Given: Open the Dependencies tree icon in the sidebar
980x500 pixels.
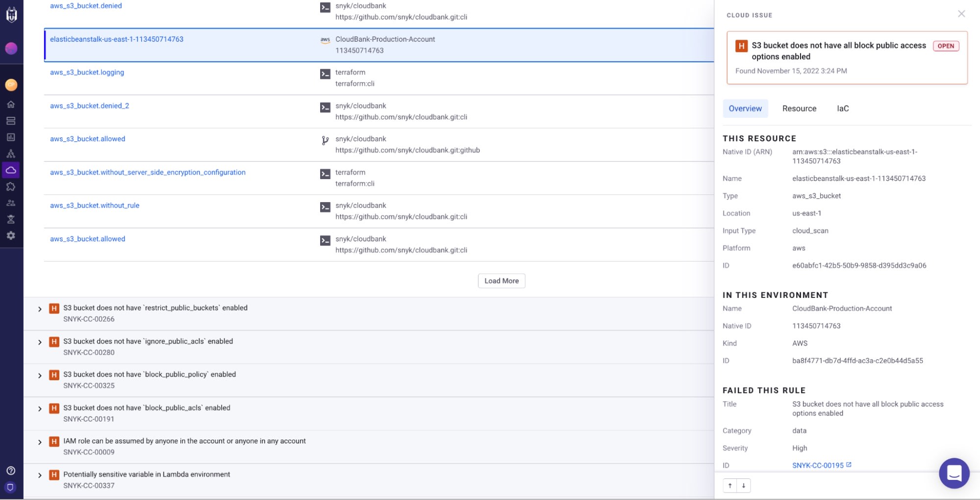Looking at the screenshot, I should [x=11, y=154].
